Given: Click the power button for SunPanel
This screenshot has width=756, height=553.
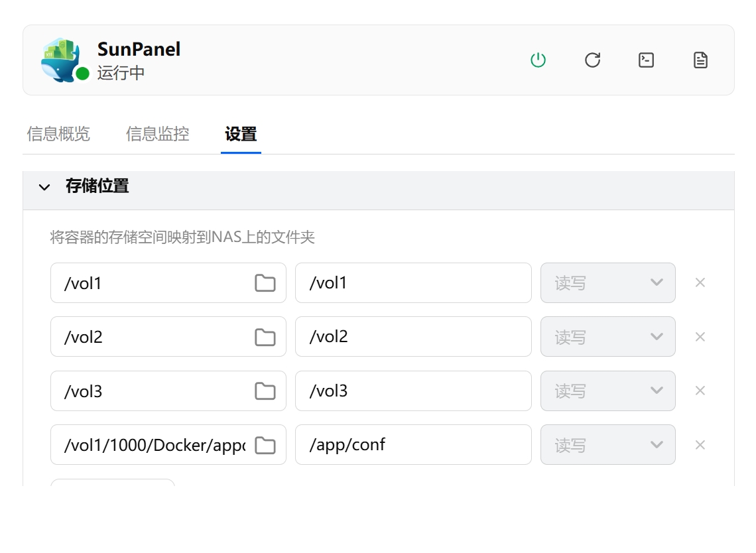Looking at the screenshot, I should 538,60.
